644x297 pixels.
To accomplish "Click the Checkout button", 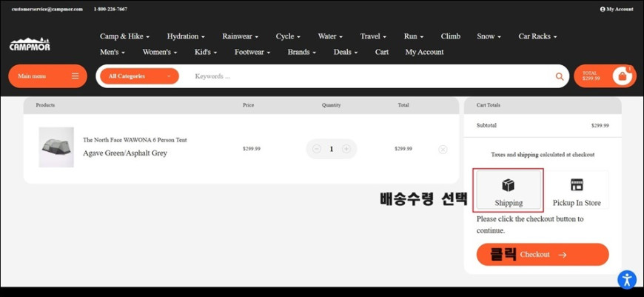I will tap(543, 255).
